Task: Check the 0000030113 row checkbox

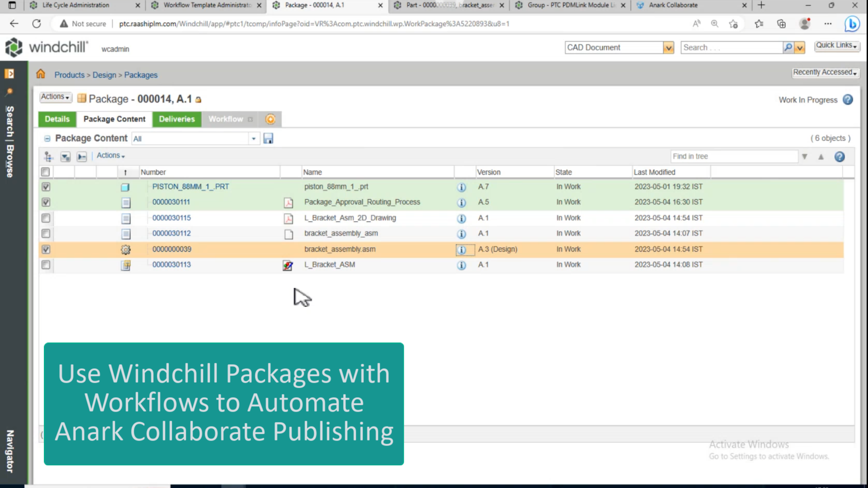Action: point(46,264)
